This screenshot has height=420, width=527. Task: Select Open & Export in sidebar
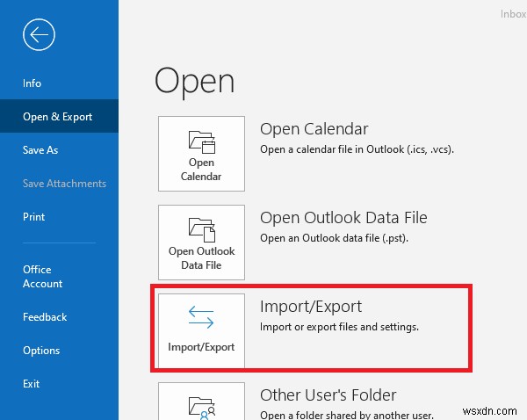click(x=57, y=116)
